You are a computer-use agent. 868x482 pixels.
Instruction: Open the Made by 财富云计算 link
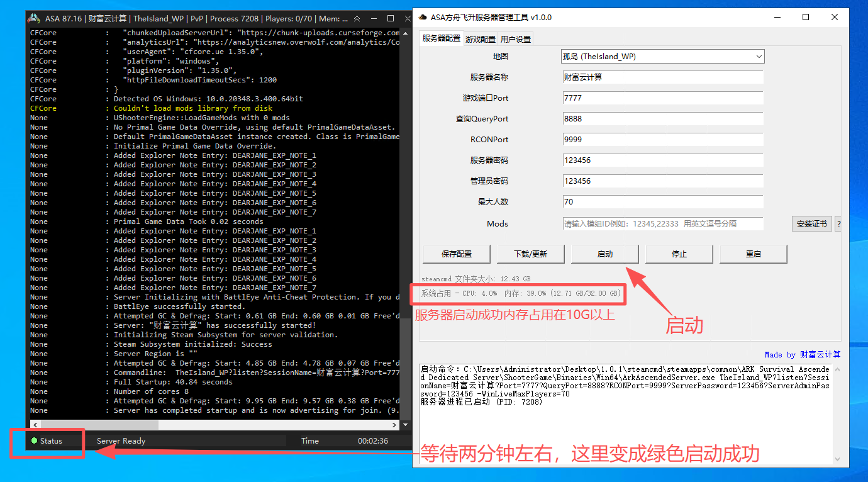tap(802, 355)
